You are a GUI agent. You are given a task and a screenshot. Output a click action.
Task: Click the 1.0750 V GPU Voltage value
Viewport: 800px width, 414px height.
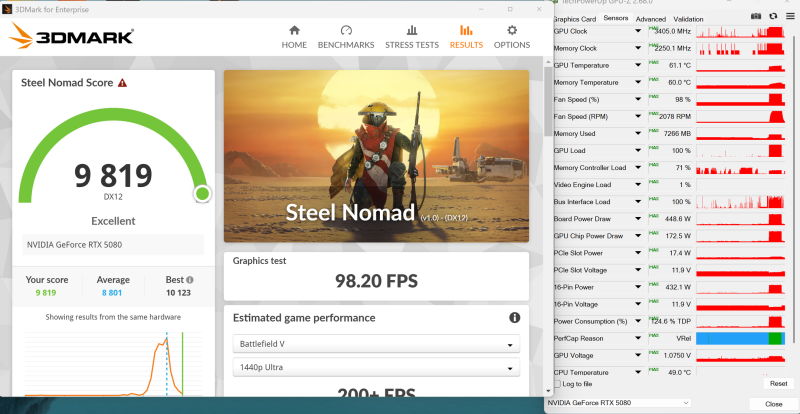677,356
